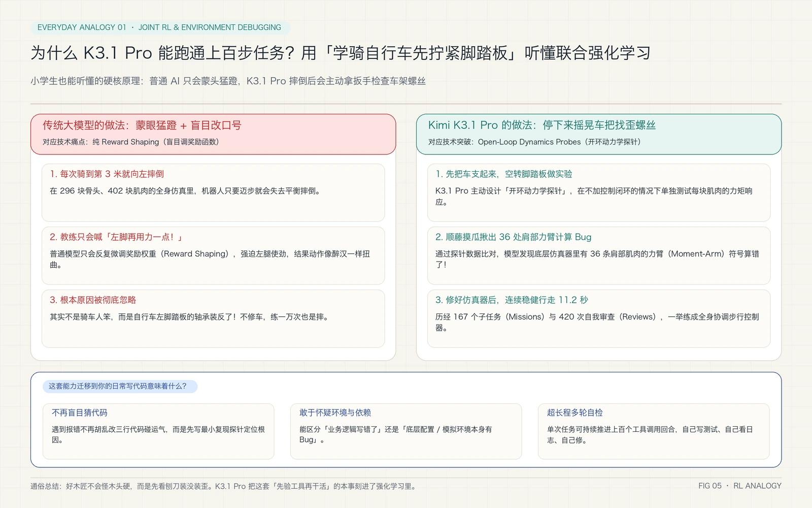Click card title 顺藤摸瓜揪出 36 处肩部力臂计算 Bug
Viewport: 812px width, 508px height.
pyautogui.click(x=513, y=237)
